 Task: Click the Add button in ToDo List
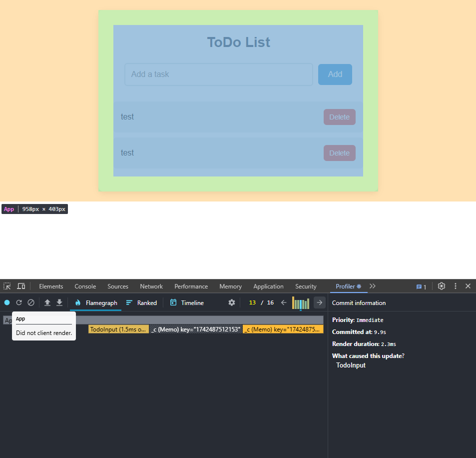pos(335,73)
